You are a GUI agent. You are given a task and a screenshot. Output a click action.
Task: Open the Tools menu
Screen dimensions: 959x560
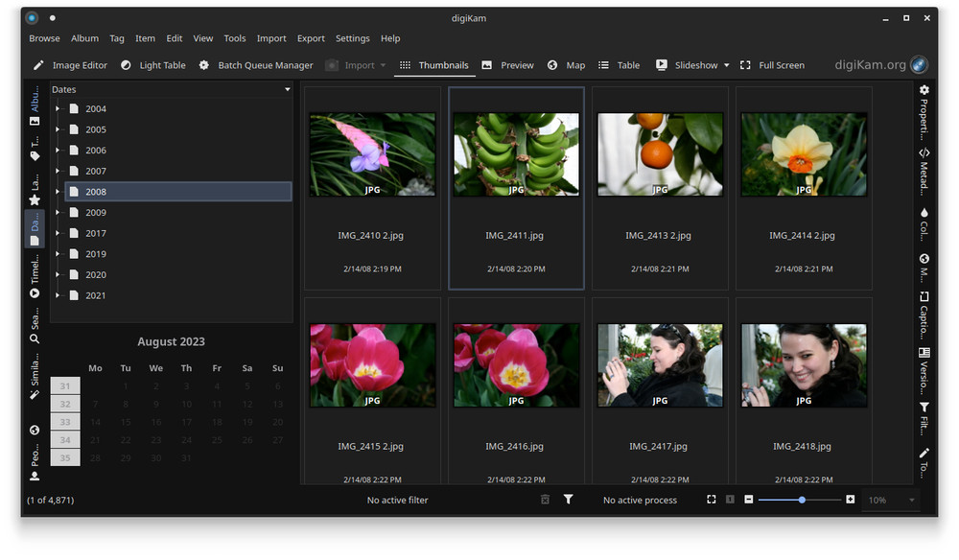tap(235, 38)
